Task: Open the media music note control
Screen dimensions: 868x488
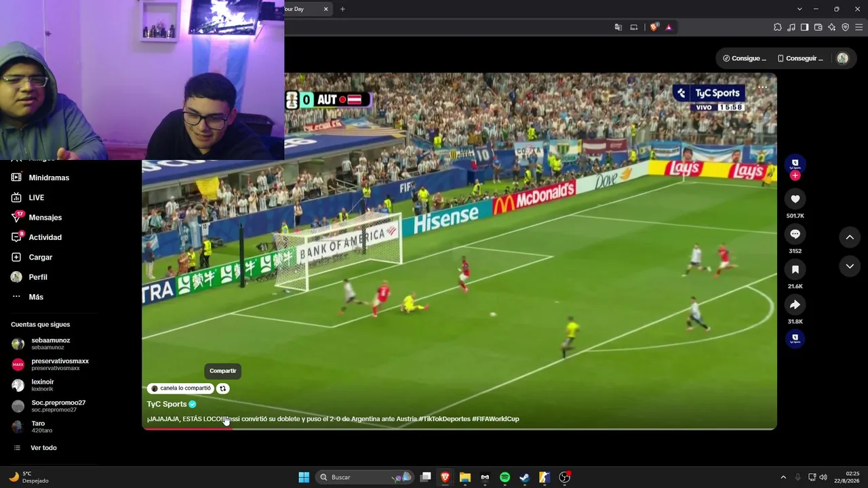Action: coord(791,27)
